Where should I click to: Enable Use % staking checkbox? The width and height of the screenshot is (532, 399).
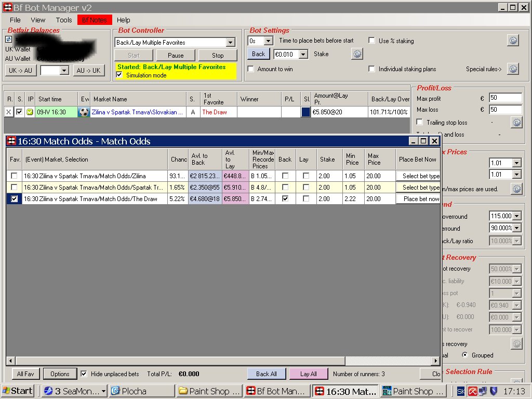click(372, 41)
